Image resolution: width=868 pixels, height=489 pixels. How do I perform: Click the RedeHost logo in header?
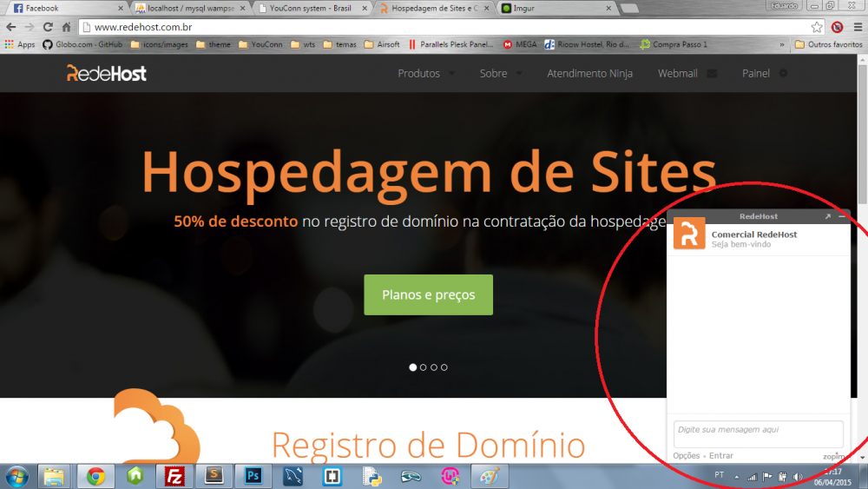click(107, 74)
